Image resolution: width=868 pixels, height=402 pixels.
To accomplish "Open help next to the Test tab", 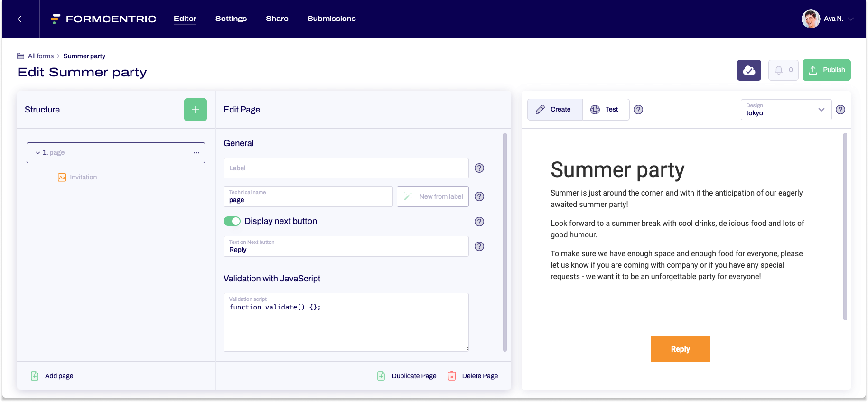I will [x=638, y=110].
